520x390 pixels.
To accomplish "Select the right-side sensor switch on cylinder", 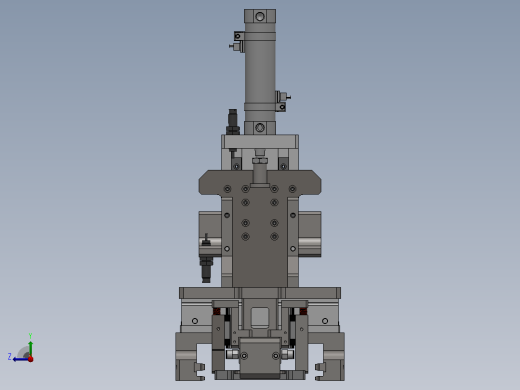I will tap(283, 101).
